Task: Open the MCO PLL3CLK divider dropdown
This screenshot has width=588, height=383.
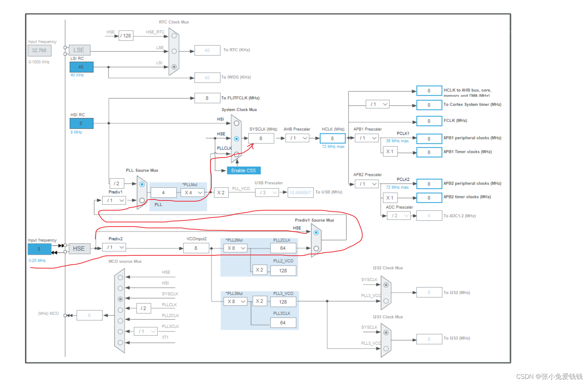Action: point(146,332)
